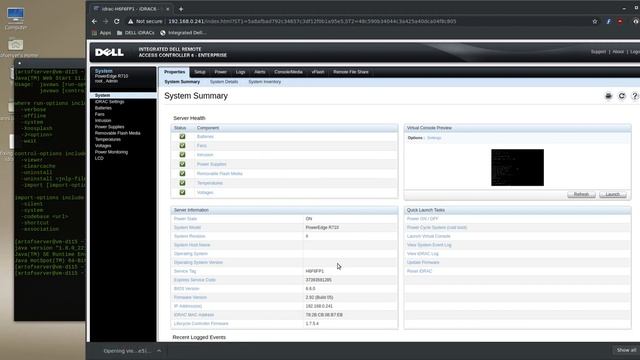Open the Integrated Dell bookmark
Image resolution: width=640 pixels, height=360 pixels.
point(183,33)
